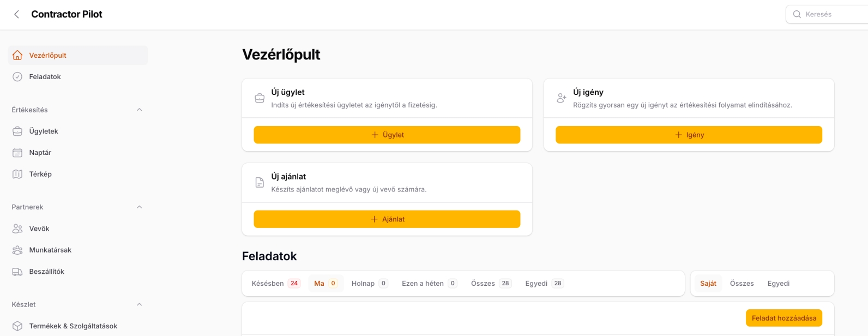Screen dimensions: 868x336
Task: Open Vezérlőpult home icon in sidebar
Action: tap(17, 55)
